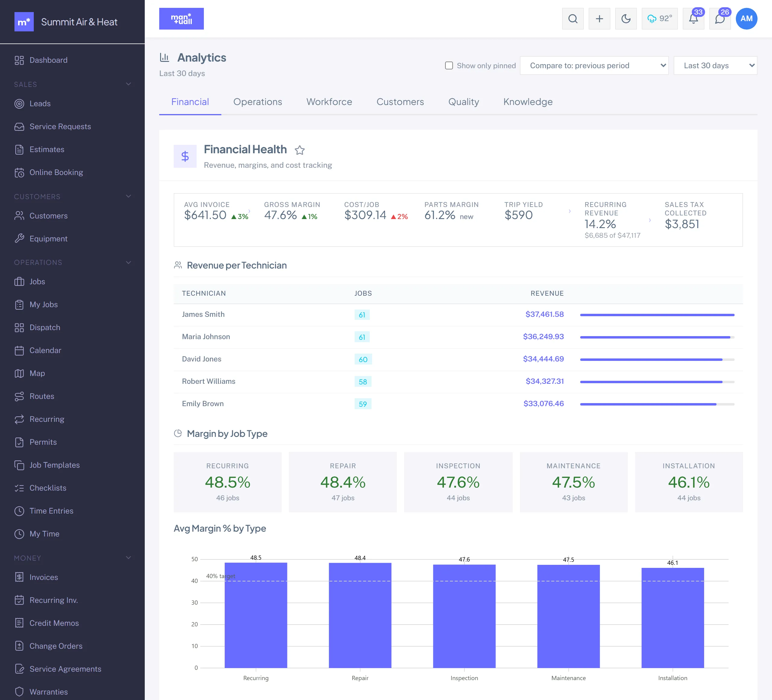Screen dimensions: 772x700
Task: Switch to the Workforce tab
Action: pos(329,102)
